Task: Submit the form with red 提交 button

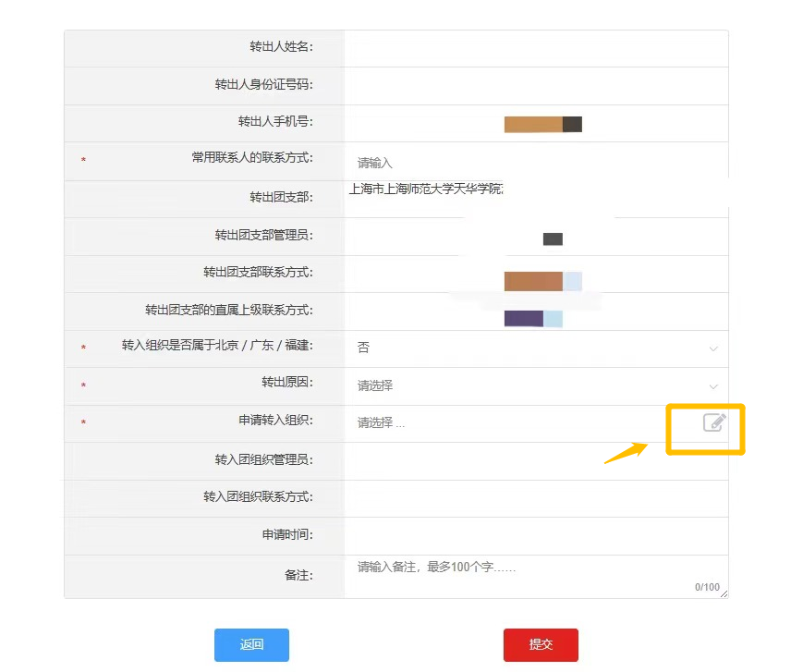Action: (541, 645)
